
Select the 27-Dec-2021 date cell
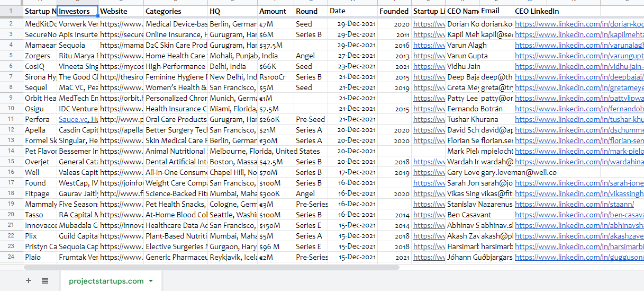352,56
